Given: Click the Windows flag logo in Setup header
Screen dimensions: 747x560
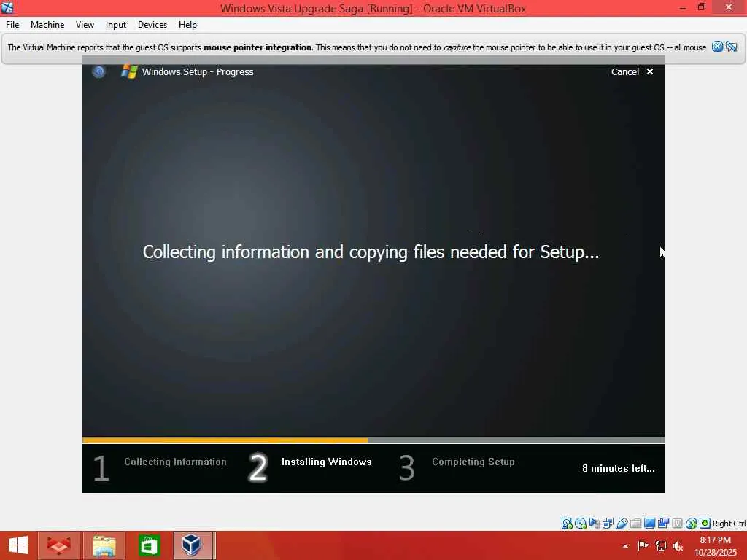Looking at the screenshot, I should [x=129, y=71].
